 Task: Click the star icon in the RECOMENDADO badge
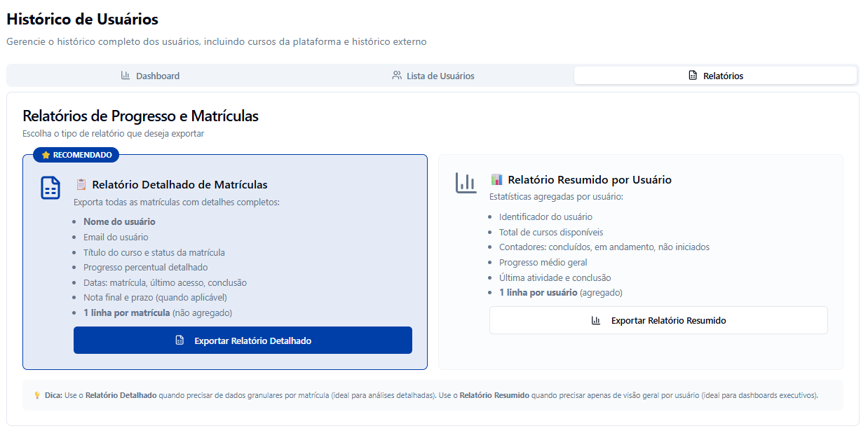(x=46, y=155)
